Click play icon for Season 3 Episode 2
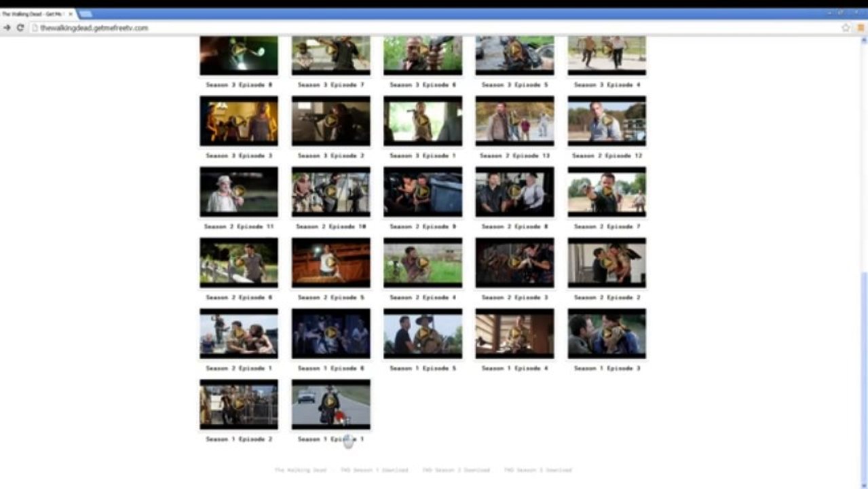The height and width of the screenshot is (489, 868). (x=331, y=121)
